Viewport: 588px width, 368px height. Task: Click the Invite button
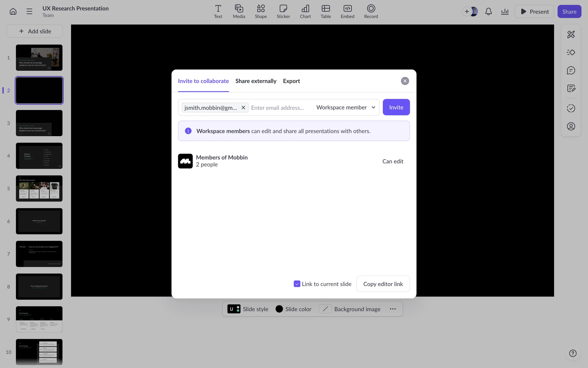coord(396,107)
